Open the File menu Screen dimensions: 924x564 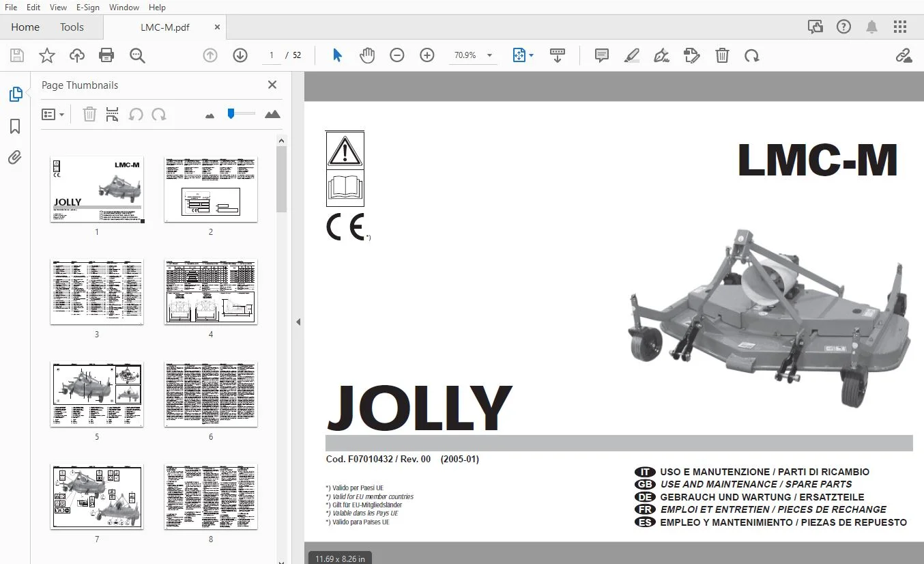11,7
